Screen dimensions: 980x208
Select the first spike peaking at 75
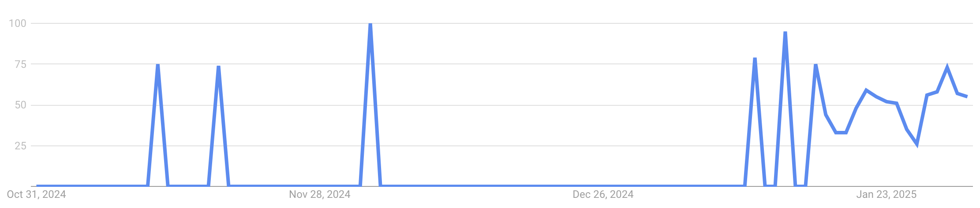(157, 65)
